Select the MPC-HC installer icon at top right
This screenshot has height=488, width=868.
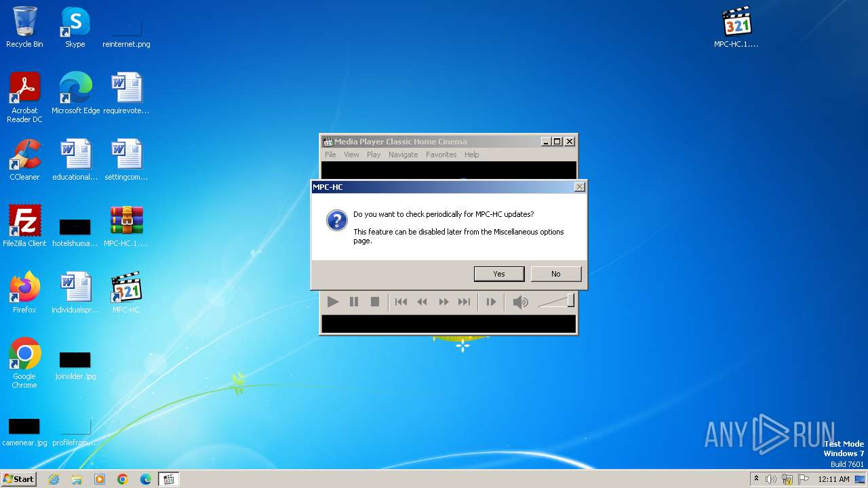[x=736, y=27]
